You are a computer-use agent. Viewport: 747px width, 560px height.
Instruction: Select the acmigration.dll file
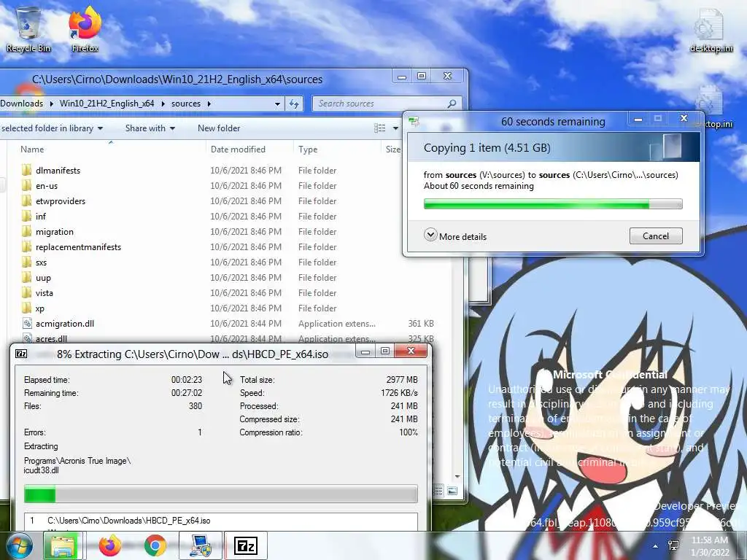point(65,324)
